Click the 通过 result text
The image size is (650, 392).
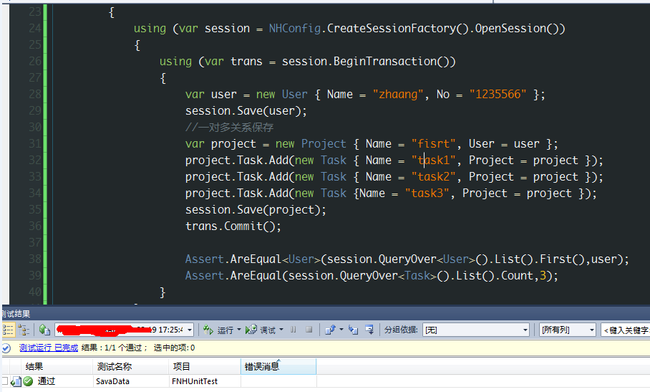pos(46,381)
